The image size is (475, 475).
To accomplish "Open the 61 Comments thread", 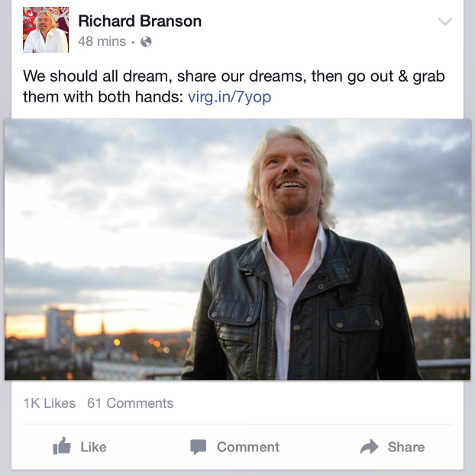I will 130,403.
